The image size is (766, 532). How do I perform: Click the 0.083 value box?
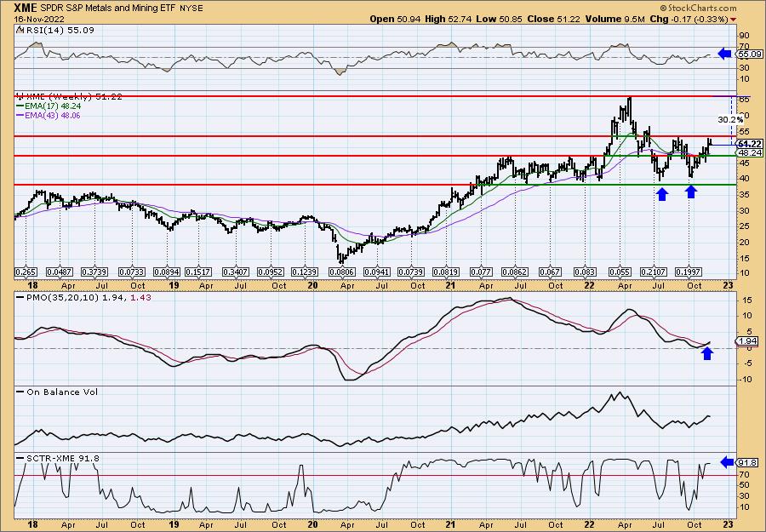coord(586,272)
